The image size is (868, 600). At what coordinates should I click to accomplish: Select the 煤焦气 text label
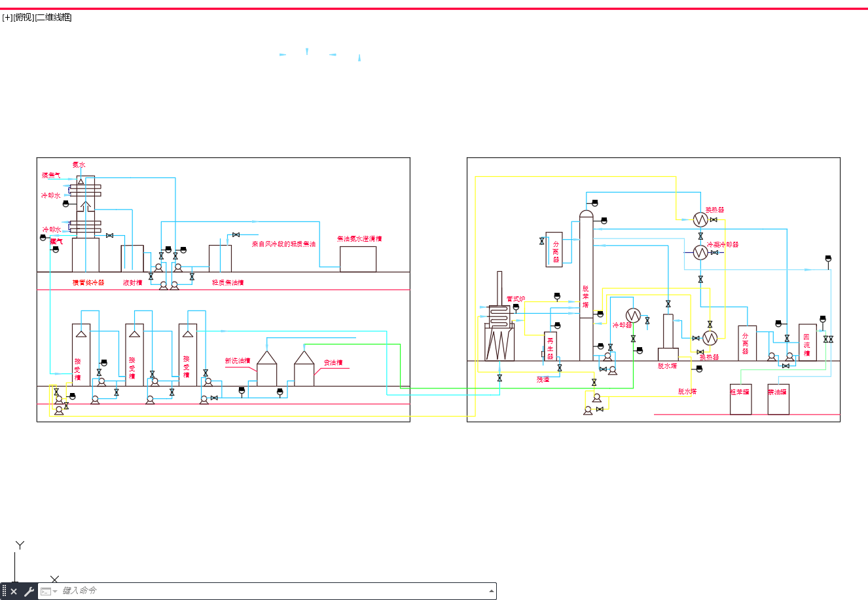tap(51, 176)
